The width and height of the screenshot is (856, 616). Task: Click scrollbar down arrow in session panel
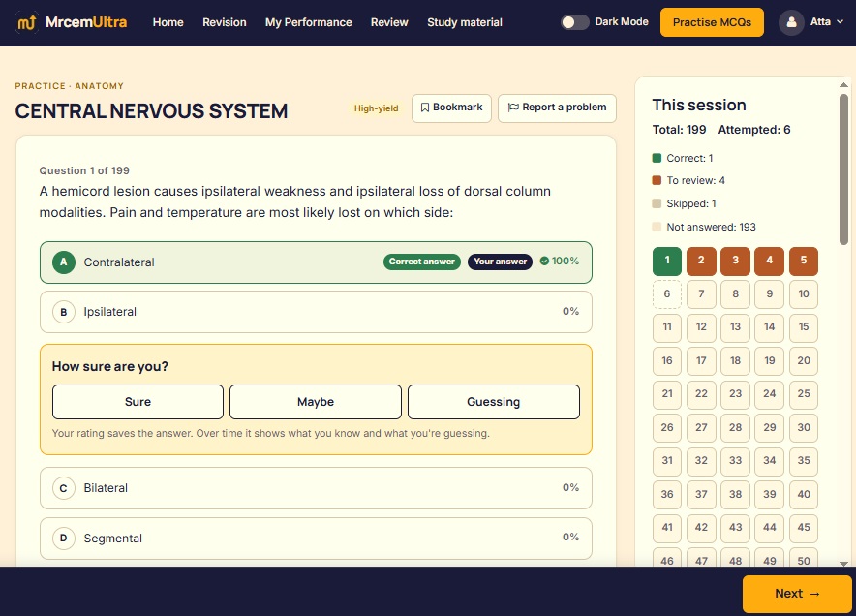pyautogui.click(x=843, y=563)
